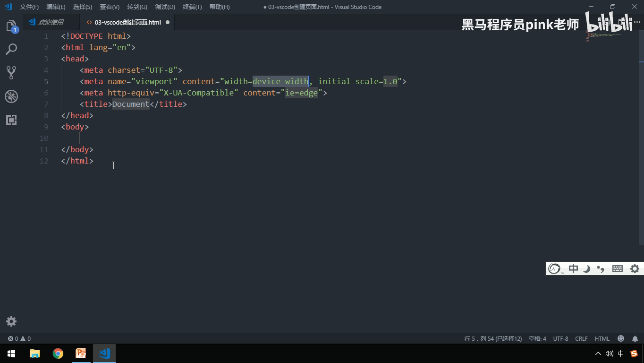Screen dimensions: 644x363
Task: Open the 调试(D) menu
Action: 165,7
